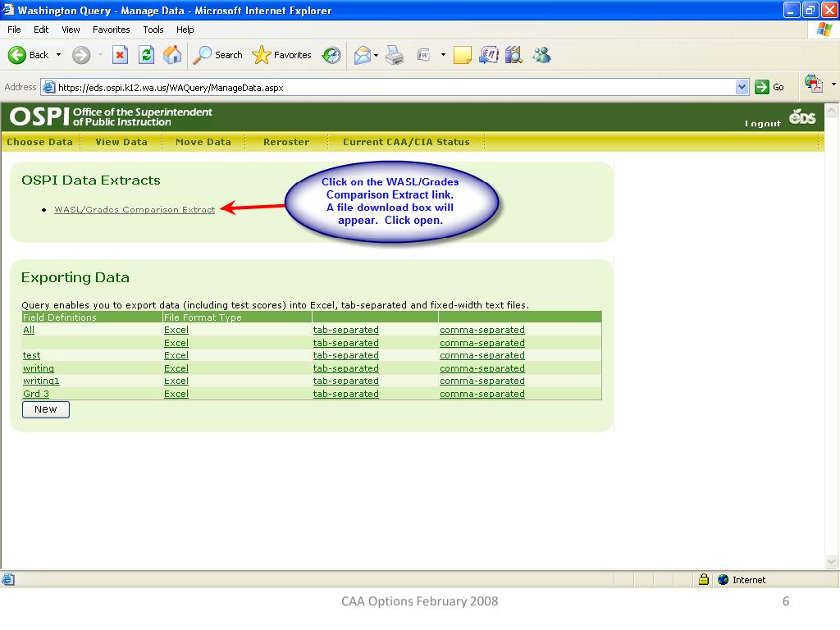Click the Mail envelope icon
The width and height of the screenshot is (840, 630).
point(362,55)
